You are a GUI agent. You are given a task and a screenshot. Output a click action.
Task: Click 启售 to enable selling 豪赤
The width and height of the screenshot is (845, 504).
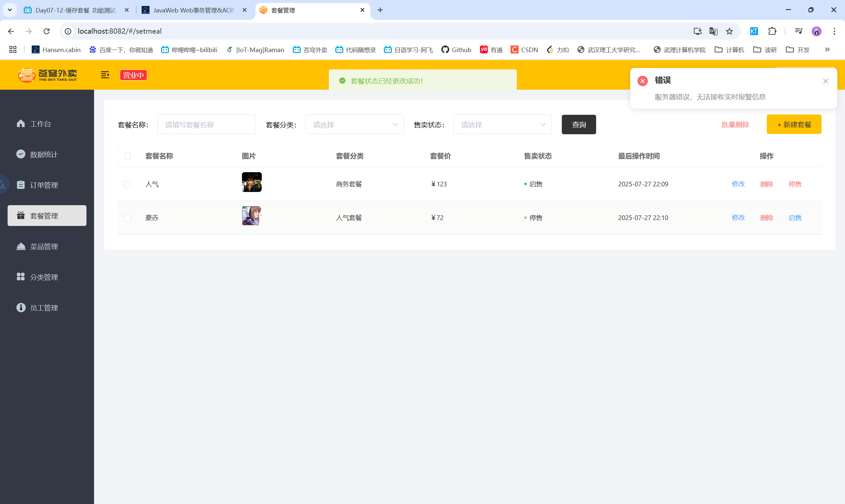point(795,218)
